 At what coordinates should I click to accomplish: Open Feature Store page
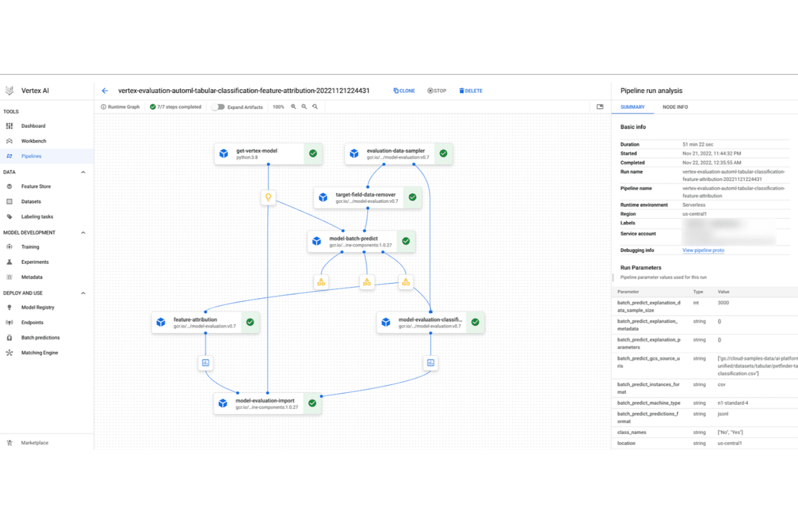click(x=36, y=186)
